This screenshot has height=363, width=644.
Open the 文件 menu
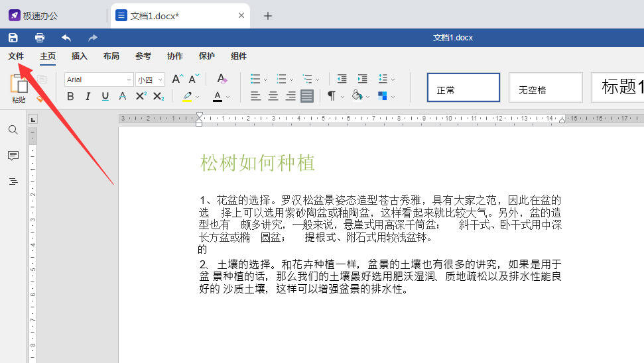(16, 56)
